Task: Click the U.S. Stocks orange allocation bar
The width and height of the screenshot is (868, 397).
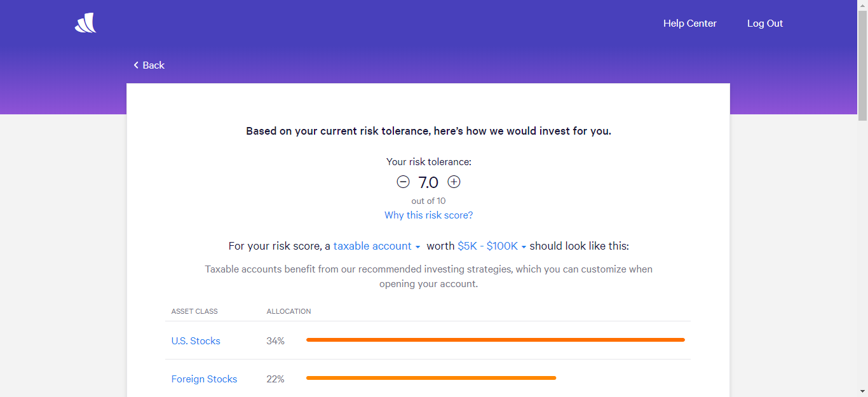Action: pyautogui.click(x=495, y=340)
